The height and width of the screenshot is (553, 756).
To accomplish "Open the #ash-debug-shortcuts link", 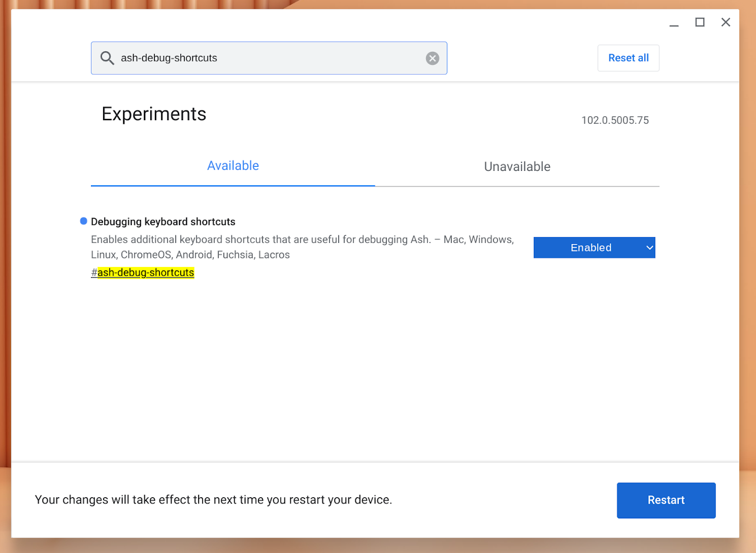I will click(142, 272).
